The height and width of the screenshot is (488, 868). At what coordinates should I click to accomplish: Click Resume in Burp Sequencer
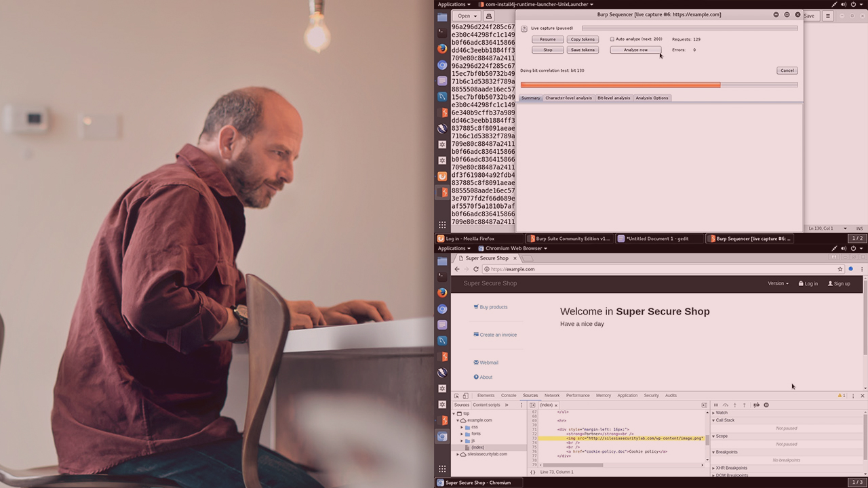547,39
